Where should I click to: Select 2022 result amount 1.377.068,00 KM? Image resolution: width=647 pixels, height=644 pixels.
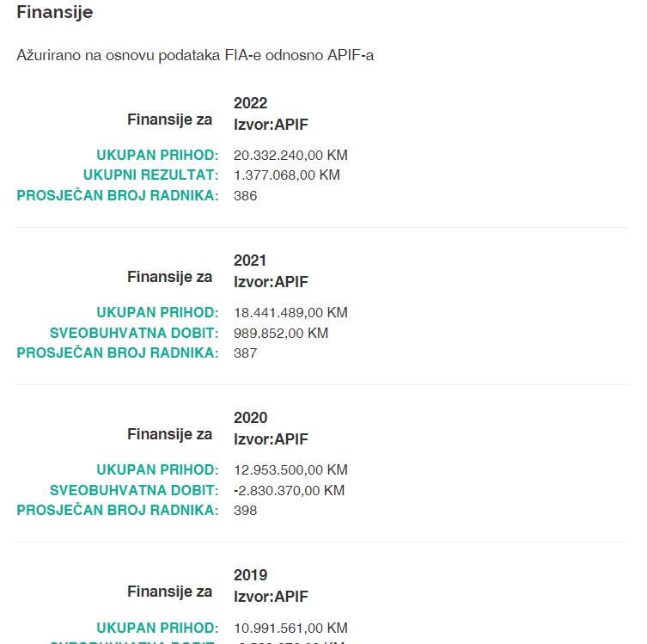pos(287,175)
